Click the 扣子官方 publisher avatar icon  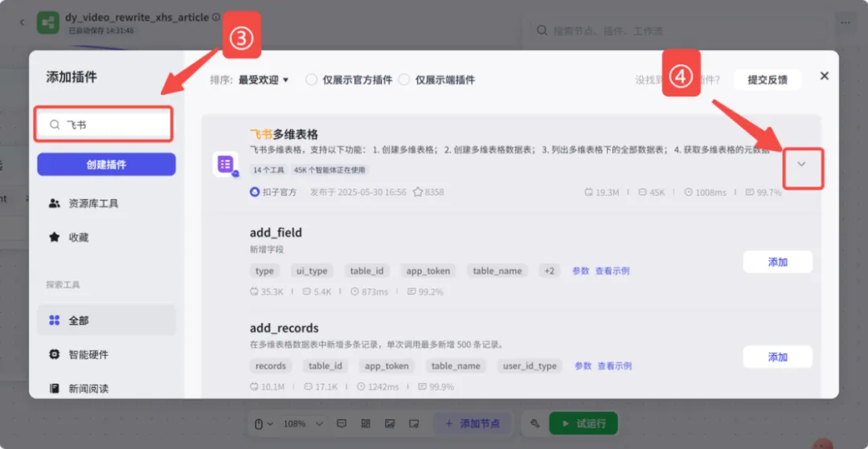255,192
